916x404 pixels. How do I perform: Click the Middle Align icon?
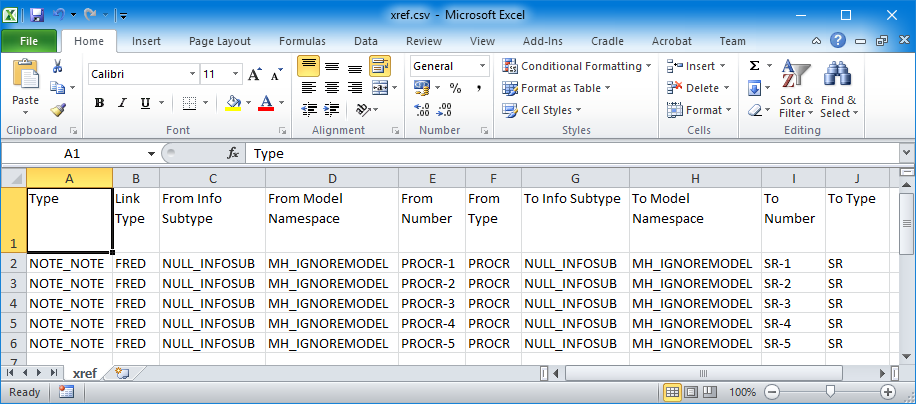[332, 67]
